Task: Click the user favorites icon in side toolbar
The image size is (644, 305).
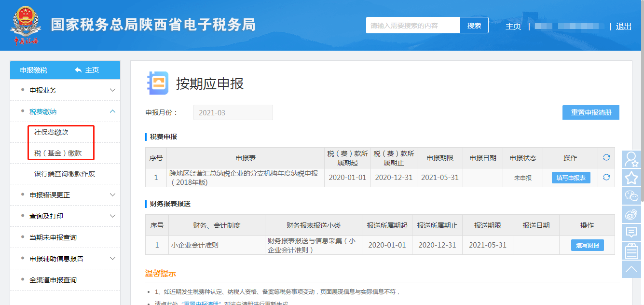Action: [631, 159]
